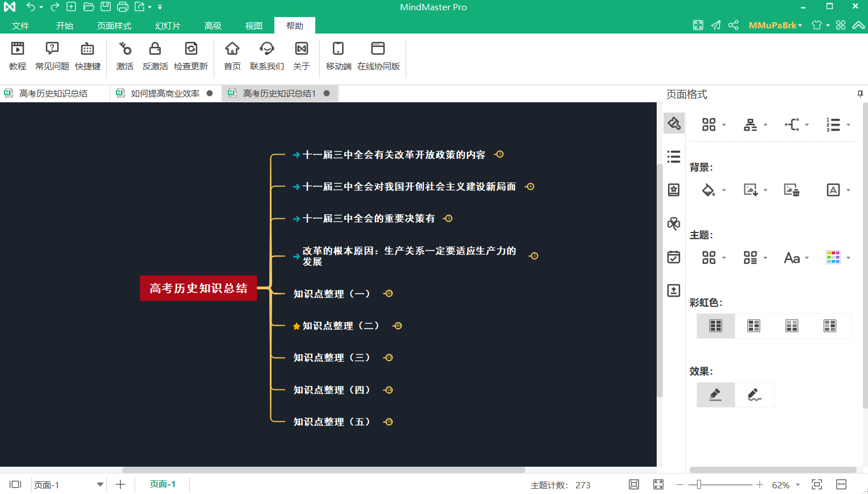Click the save disk icon
868x494 pixels.
click(x=106, y=7)
